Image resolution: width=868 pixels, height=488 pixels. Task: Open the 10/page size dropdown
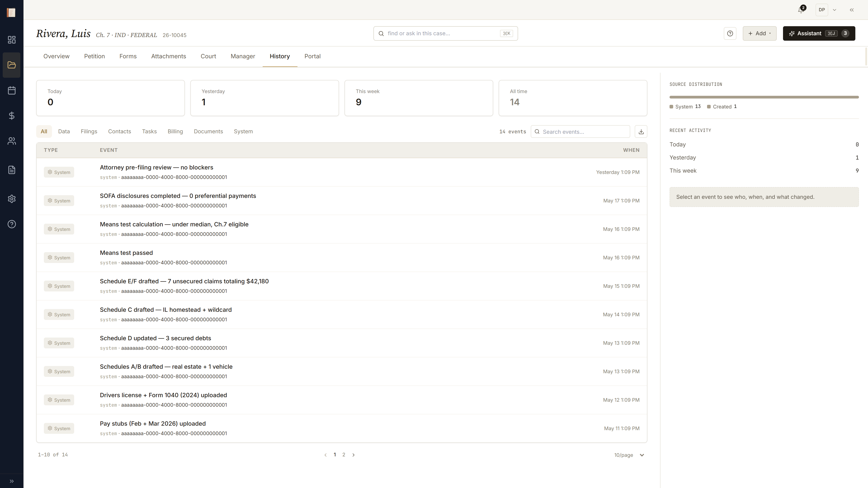[629, 455]
